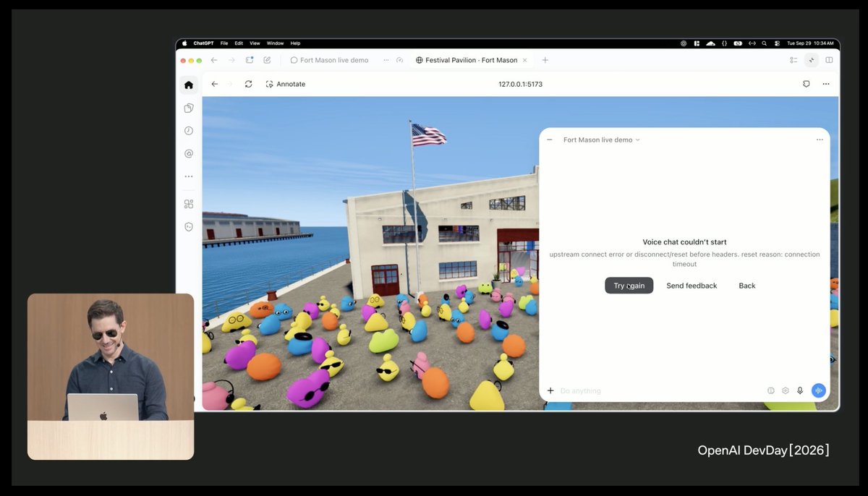This screenshot has width=868, height=496.
Task: Click the Help menu in the menu bar
Action: pos(295,43)
